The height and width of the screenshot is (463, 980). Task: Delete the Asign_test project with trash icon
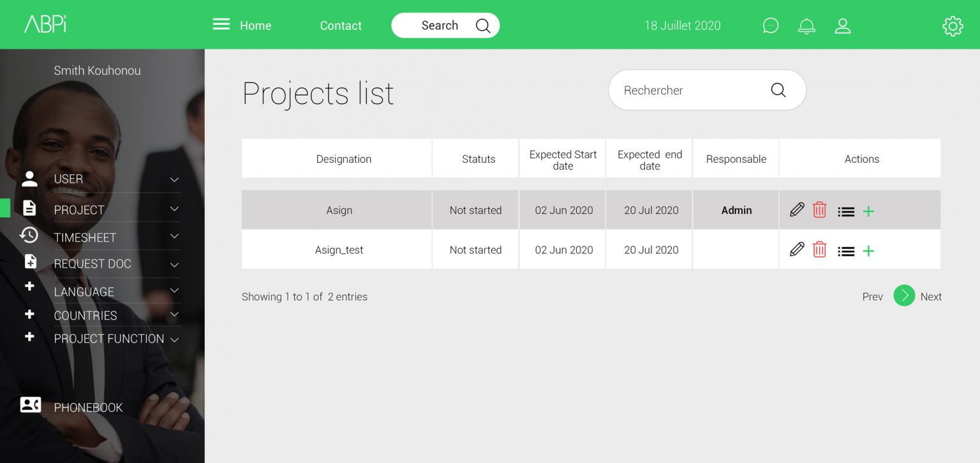819,250
